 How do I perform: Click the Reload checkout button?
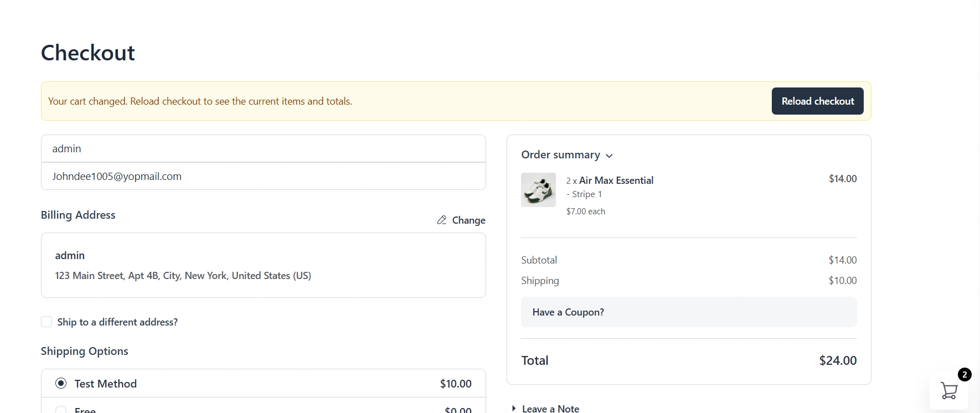(x=817, y=101)
